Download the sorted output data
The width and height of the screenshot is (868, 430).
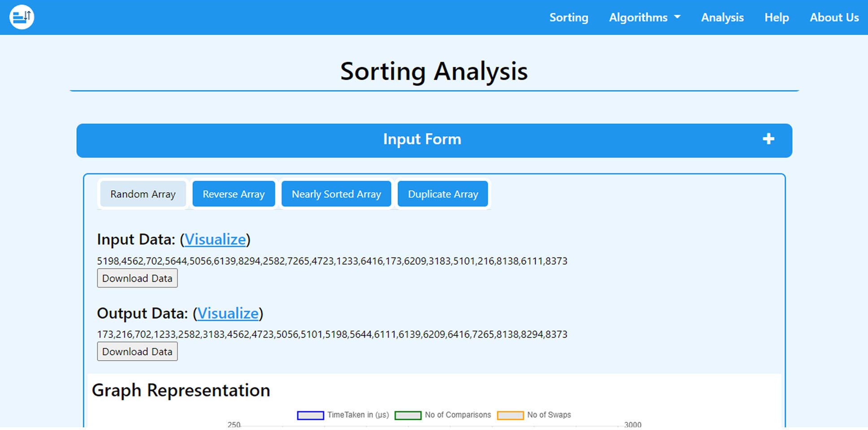137,351
